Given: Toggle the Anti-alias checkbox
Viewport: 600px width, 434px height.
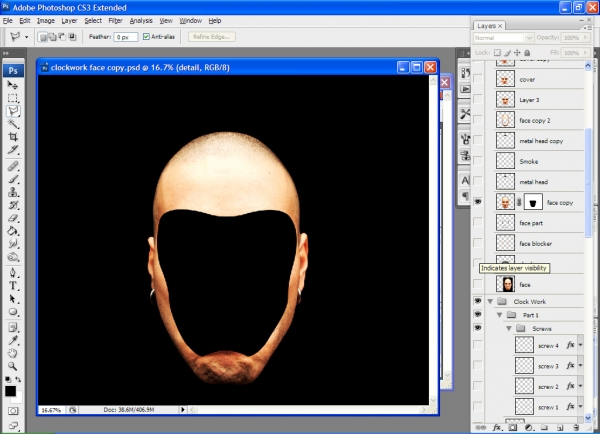Looking at the screenshot, I should point(146,37).
